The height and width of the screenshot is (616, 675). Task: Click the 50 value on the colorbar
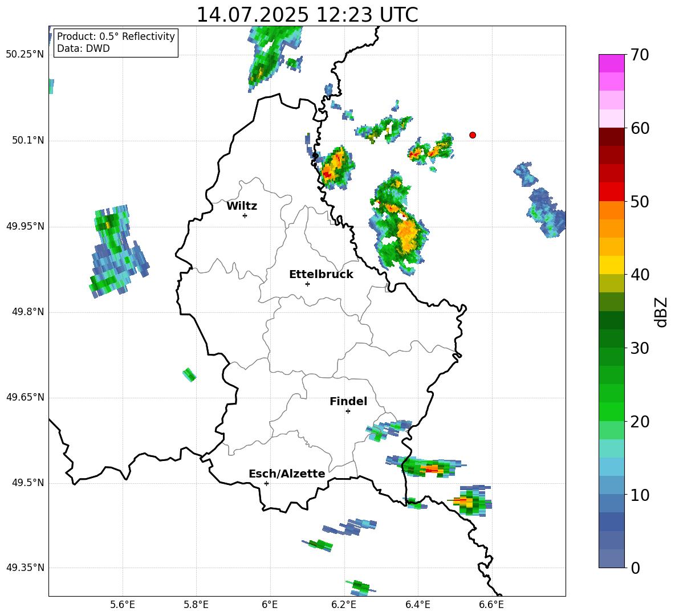point(640,202)
